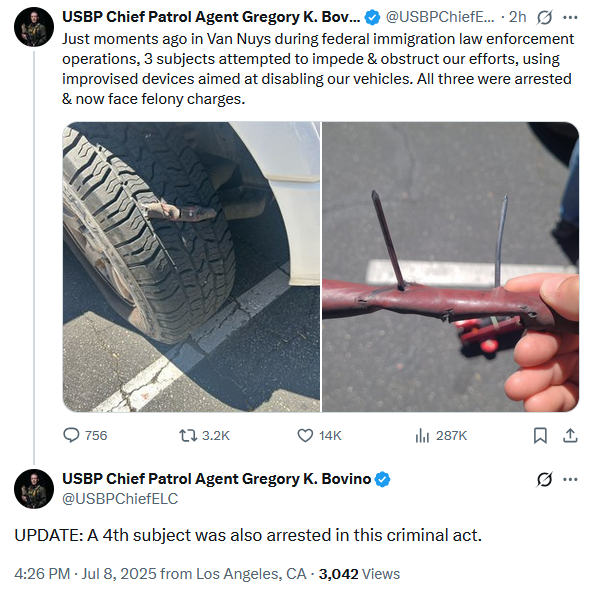Click the blue verified badge on update post
The width and height of the screenshot is (592, 595).
[x=383, y=479]
